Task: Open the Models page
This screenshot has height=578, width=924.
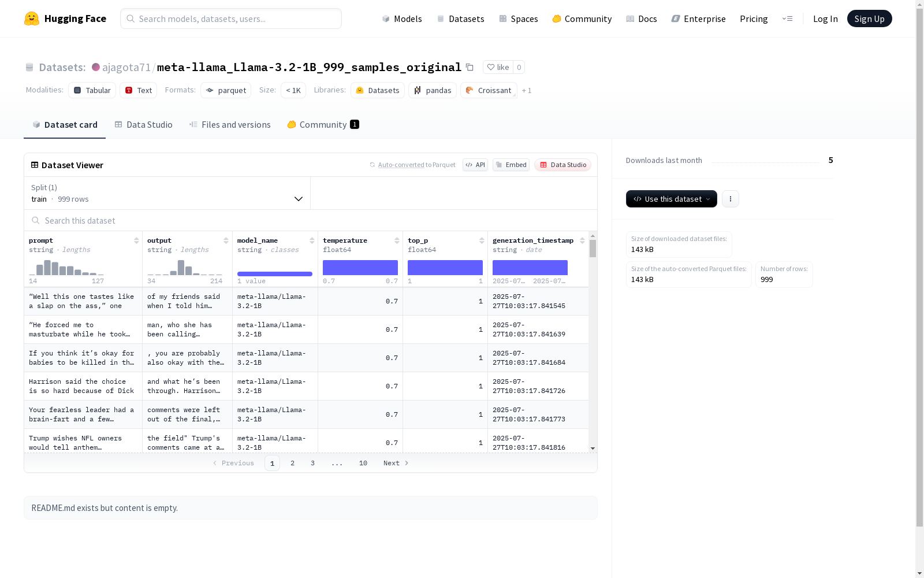Action: pos(402,18)
